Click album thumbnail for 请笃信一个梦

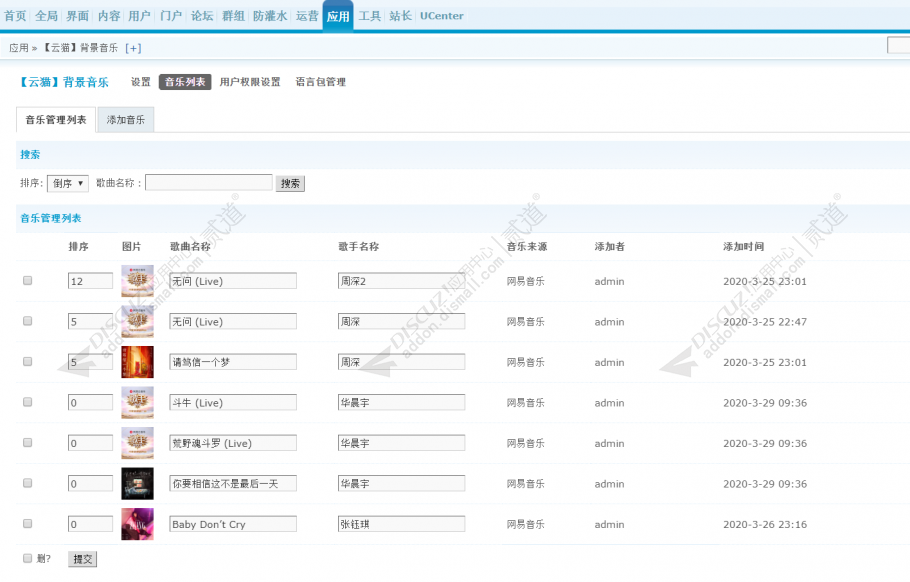(x=138, y=362)
